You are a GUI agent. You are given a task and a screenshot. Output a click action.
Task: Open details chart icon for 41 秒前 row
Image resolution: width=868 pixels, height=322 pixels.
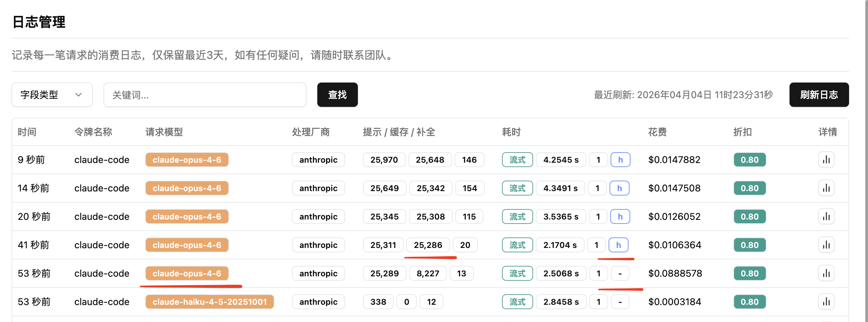pyautogui.click(x=826, y=245)
